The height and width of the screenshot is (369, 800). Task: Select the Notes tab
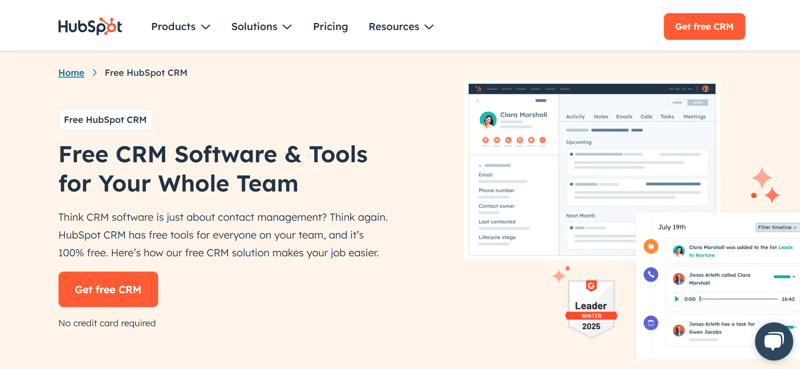pyautogui.click(x=601, y=117)
